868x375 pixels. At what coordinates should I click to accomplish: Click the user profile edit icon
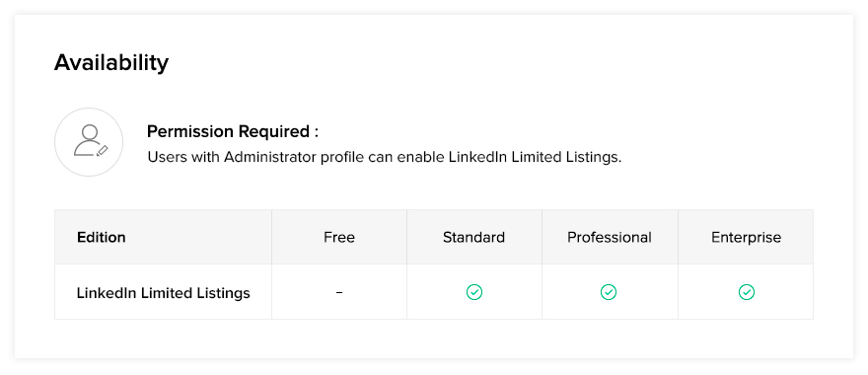[89, 142]
